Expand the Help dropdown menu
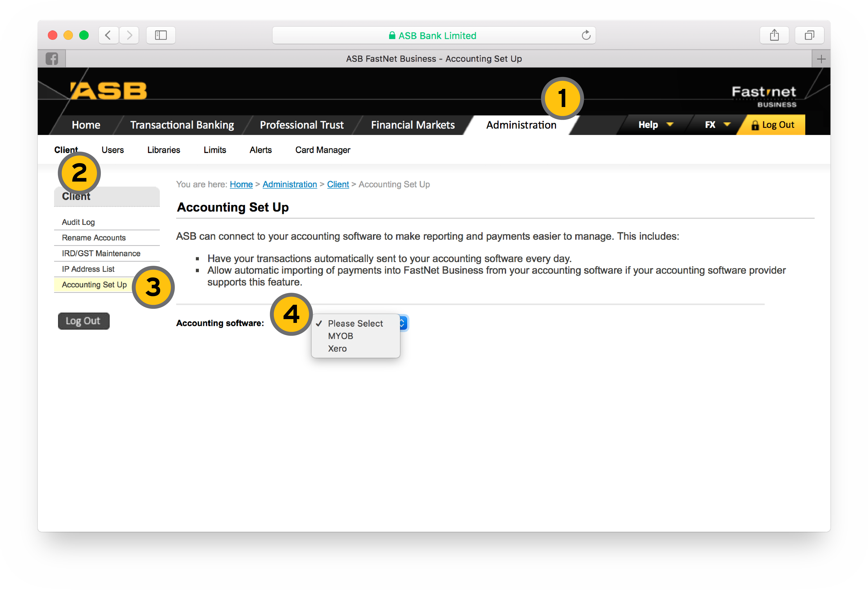 [x=655, y=125]
